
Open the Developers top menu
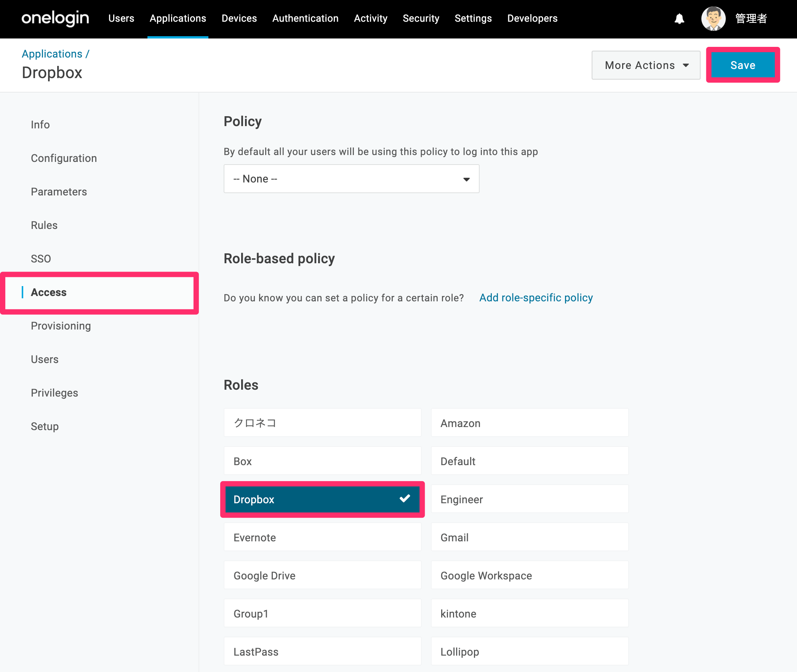532,18
